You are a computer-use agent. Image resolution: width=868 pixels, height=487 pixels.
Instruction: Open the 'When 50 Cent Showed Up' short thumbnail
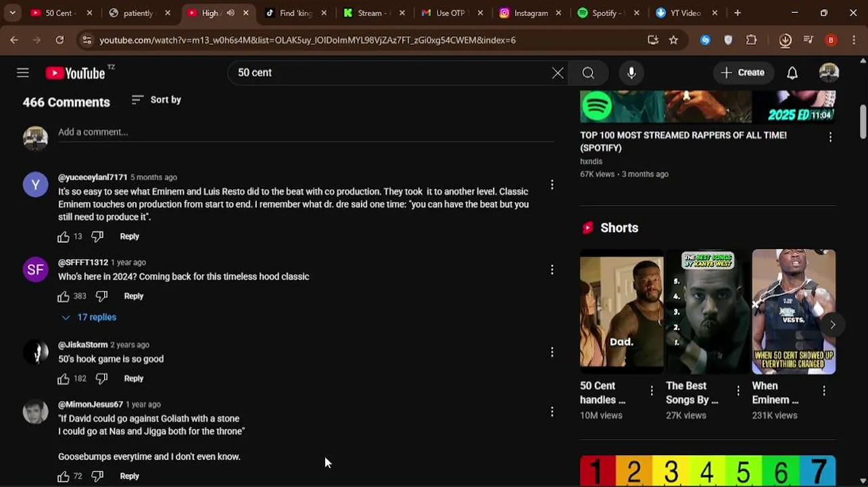[794, 312]
